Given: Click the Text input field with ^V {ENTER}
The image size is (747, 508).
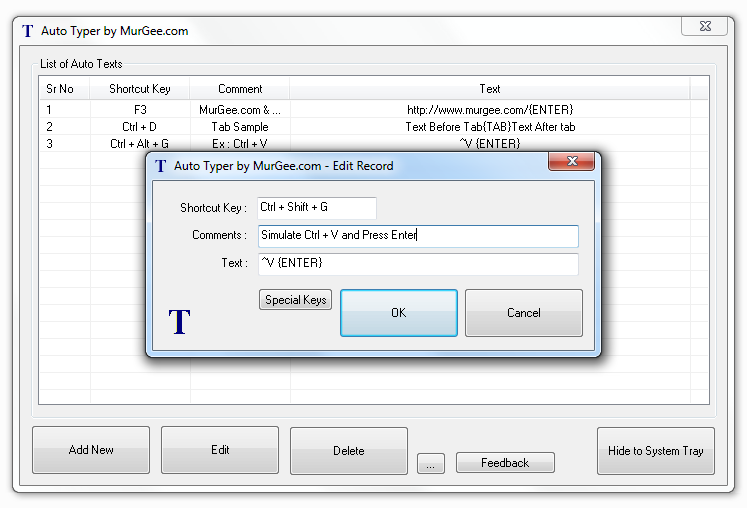Looking at the screenshot, I should pos(418,264).
